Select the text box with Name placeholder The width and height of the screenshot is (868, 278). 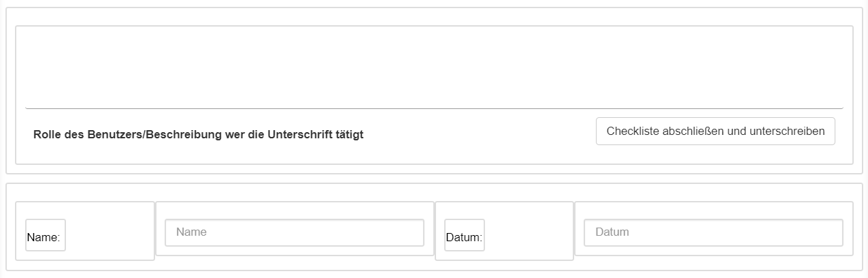pos(294,232)
